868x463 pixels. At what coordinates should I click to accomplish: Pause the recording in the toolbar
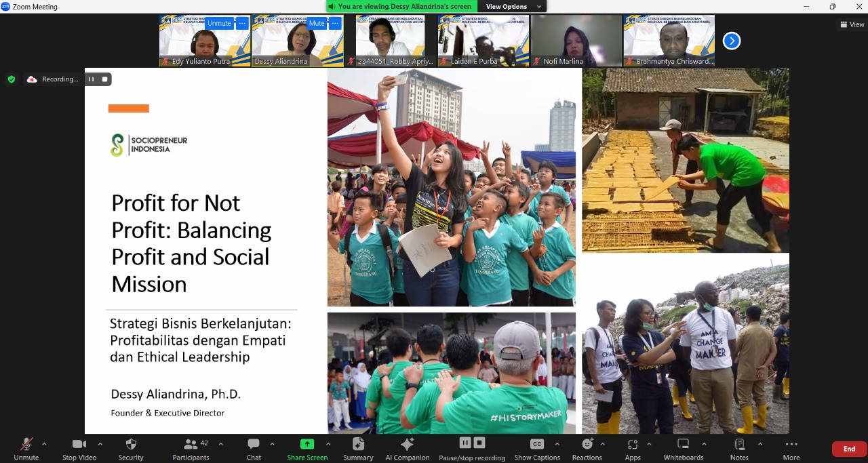pos(465,443)
